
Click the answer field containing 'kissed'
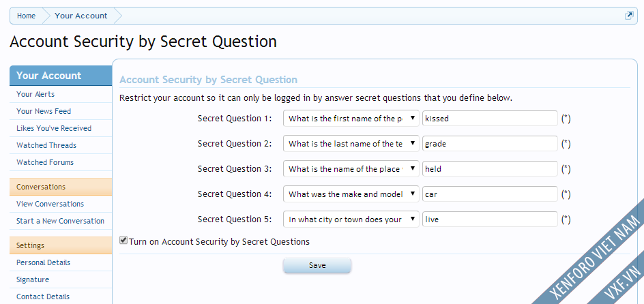490,119
